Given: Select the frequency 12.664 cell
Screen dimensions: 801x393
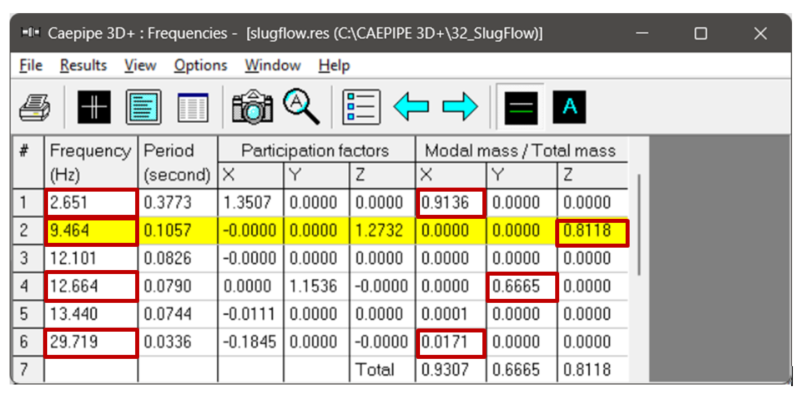Looking at the screenshot, I should click(91, 286).
